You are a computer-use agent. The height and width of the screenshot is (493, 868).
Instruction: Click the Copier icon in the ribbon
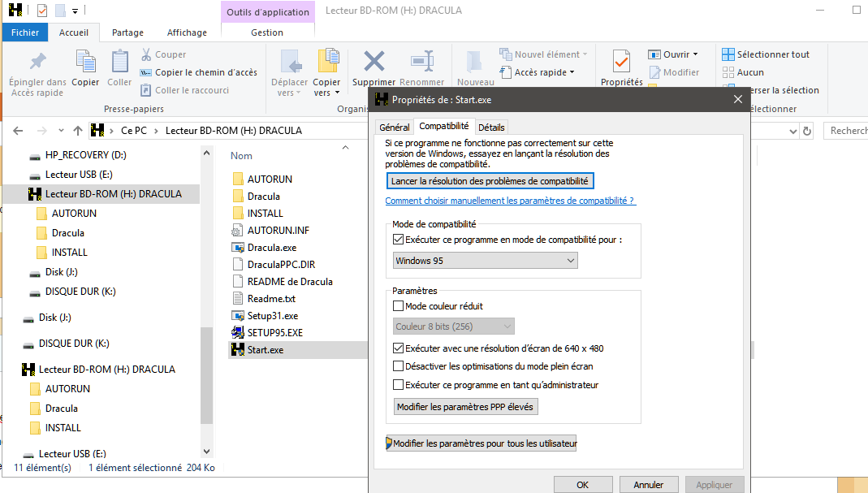pyautogui.click(x=86, y=61)
